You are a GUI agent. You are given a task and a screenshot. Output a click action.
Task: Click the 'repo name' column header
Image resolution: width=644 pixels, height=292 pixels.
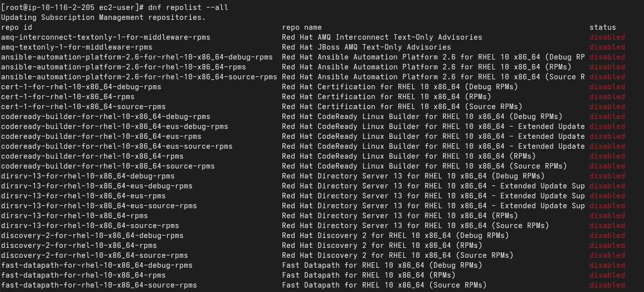(302, 27)
